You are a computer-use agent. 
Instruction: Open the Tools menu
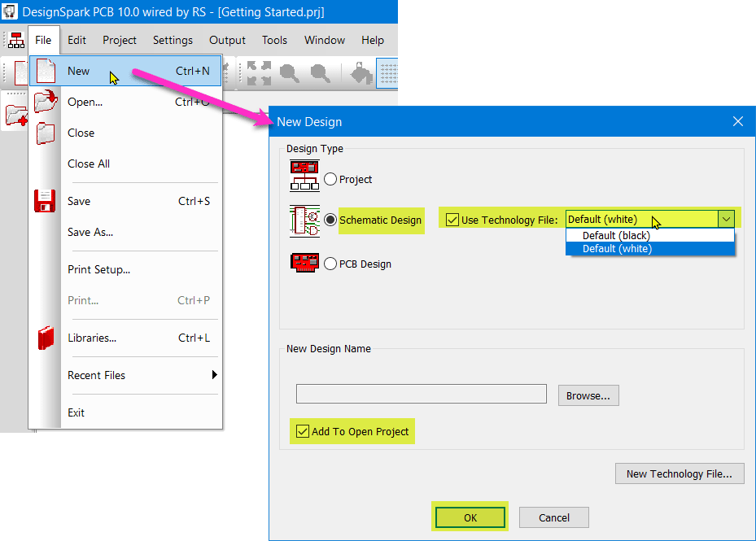(274, 40)
